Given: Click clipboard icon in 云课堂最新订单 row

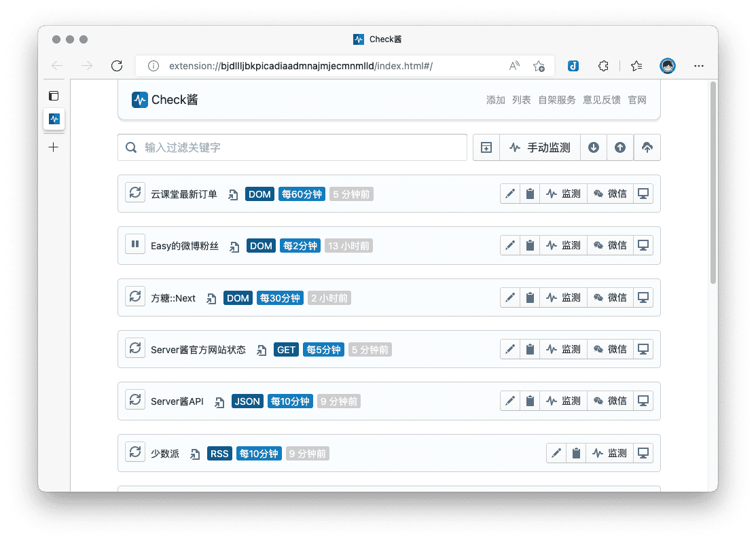Looking at the screenshot, I should pos(530,194).
